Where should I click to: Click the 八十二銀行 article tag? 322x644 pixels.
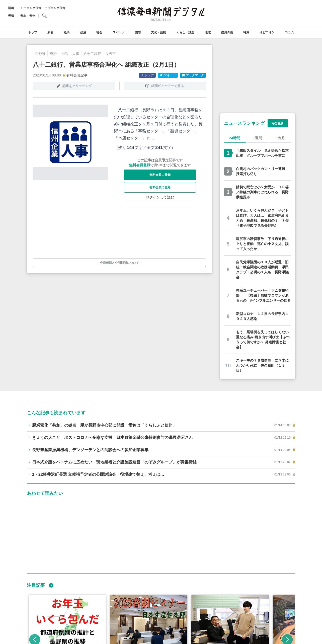[92, 54]
